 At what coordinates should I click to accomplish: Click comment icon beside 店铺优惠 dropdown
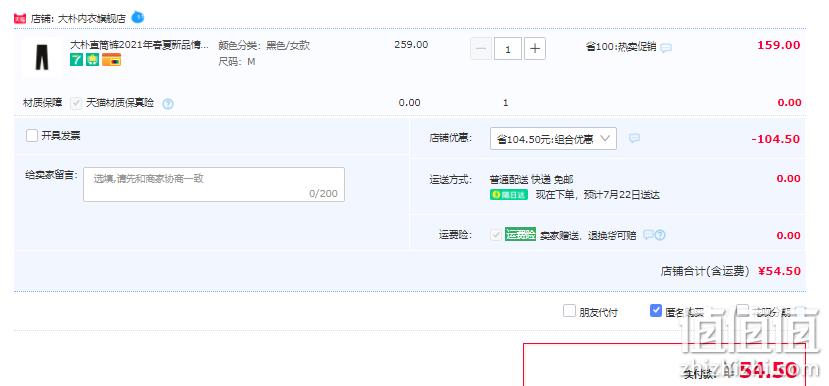point(634,138)
